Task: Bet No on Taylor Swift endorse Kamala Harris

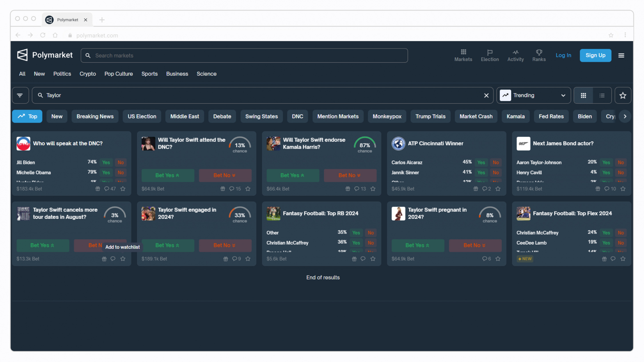Action: click(x=350, y=175)
